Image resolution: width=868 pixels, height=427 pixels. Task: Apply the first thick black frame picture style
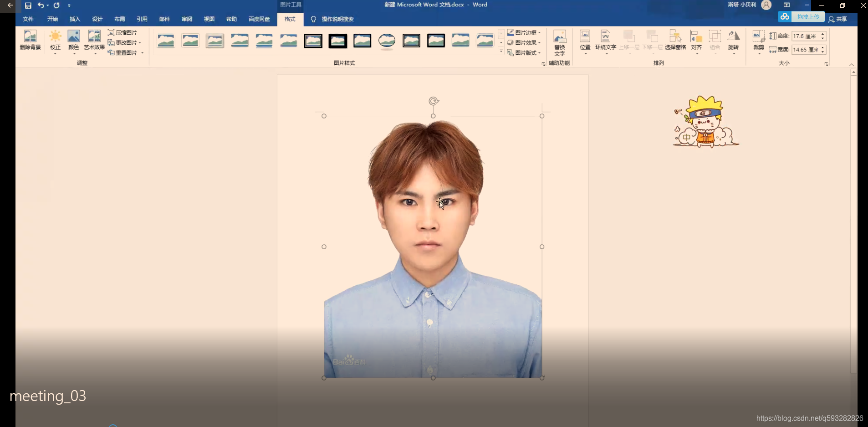(x=313, y=41)
